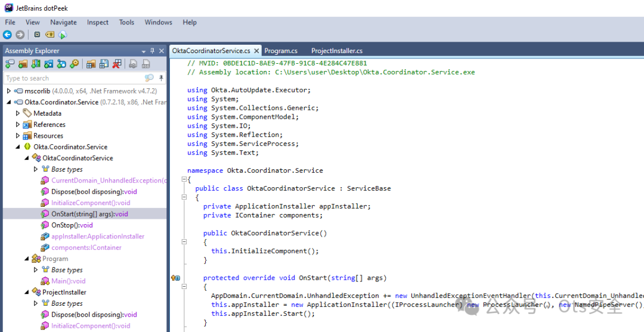The height and width of the screenshot is (332, 644).
Task: Expand the References node
Action: [18, 124]
